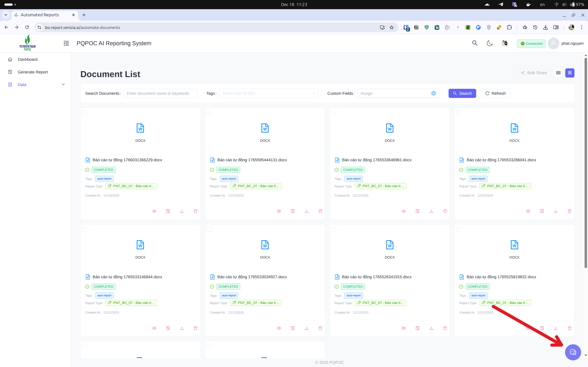Open the chat assistant bubble
Image resolution: width=588 pixels, height=367 pixels.
tap(572, 352)
